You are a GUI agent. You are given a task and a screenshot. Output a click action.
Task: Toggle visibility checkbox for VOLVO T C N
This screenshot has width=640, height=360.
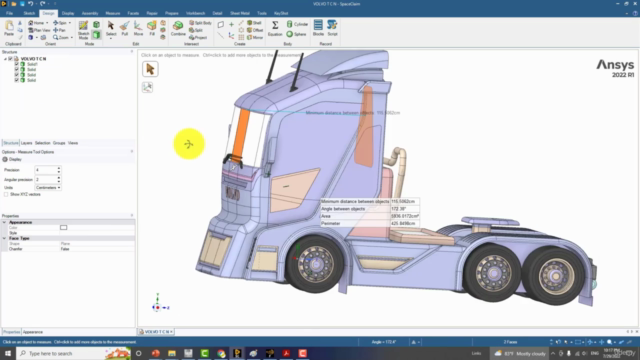pyautogui.click(x=11, y=59)
